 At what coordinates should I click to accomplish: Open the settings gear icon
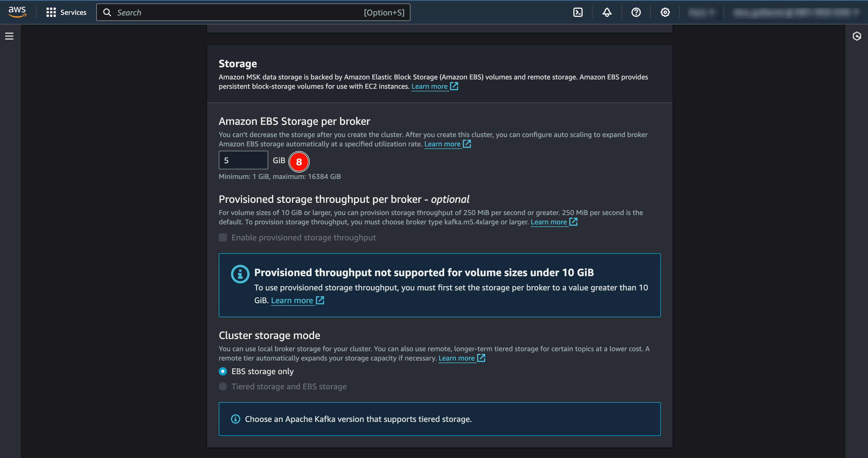[665, 12]
